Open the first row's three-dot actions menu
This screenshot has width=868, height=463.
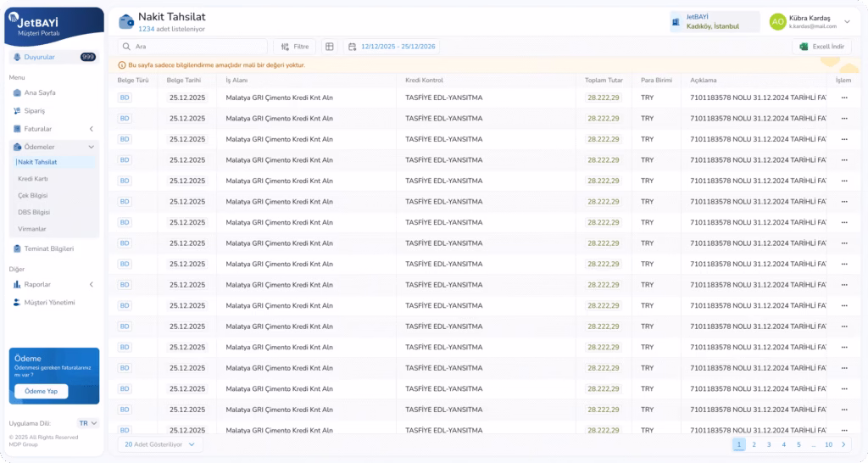[x=843, y=98]
